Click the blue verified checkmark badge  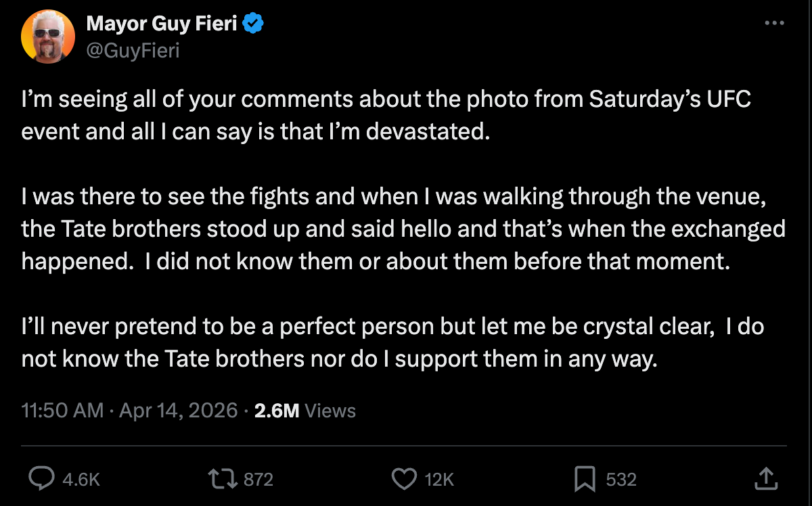pyautogui.click(x=253, y=24)
